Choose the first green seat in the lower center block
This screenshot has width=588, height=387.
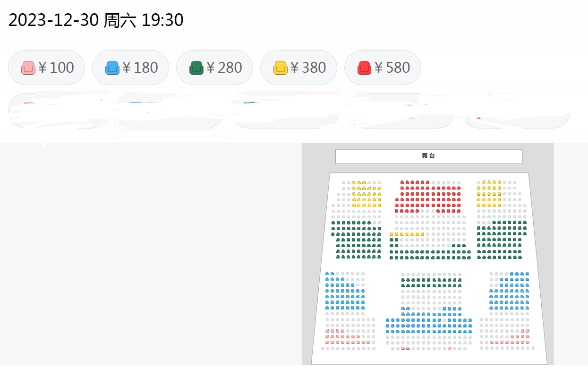[403, 280]
